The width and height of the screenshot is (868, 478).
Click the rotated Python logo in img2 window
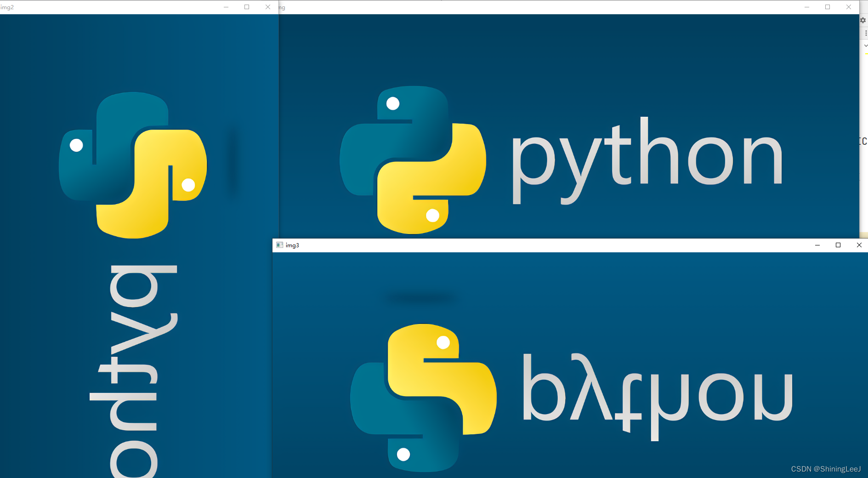pyautogui.click(x=133, y=165)
